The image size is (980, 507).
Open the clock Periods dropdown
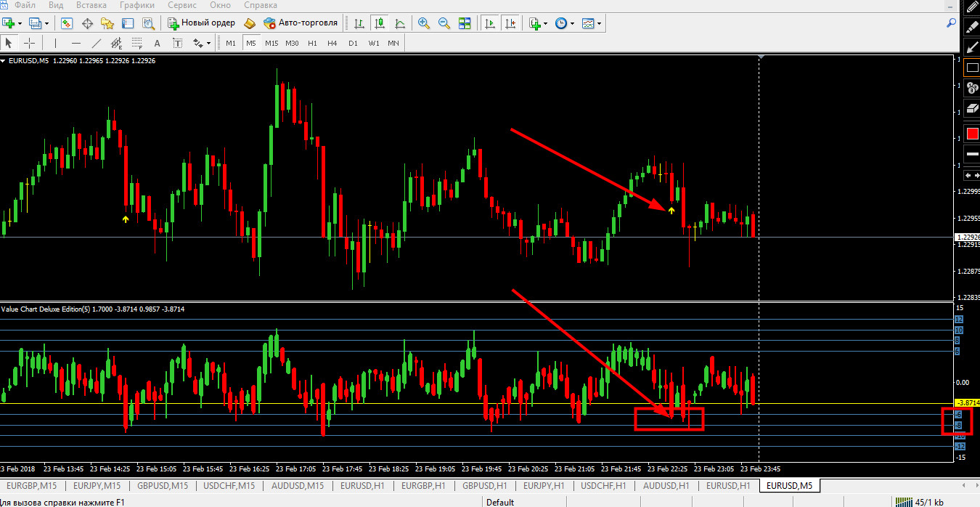[571, 23]
